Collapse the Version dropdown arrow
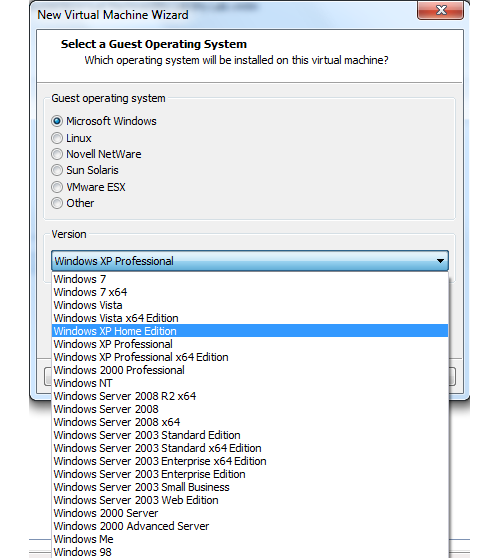The width and height of the screenshot is (500, 558). [440, 261]
